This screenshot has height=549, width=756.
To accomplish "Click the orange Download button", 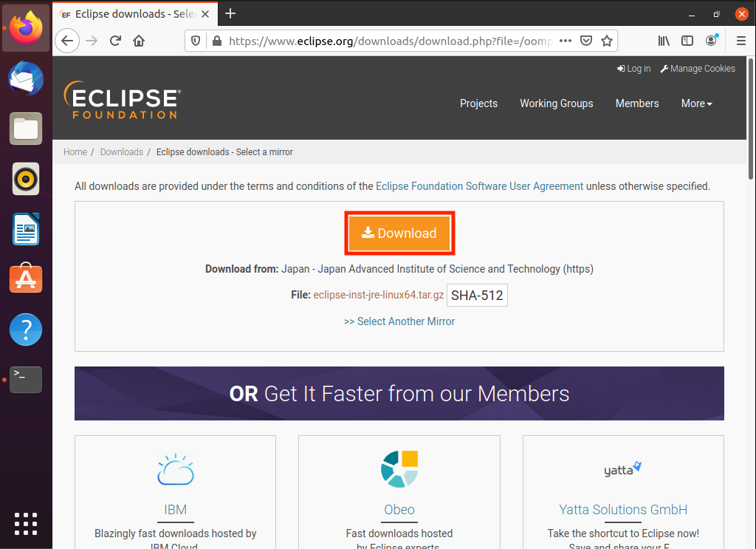I will click(399, 233).
